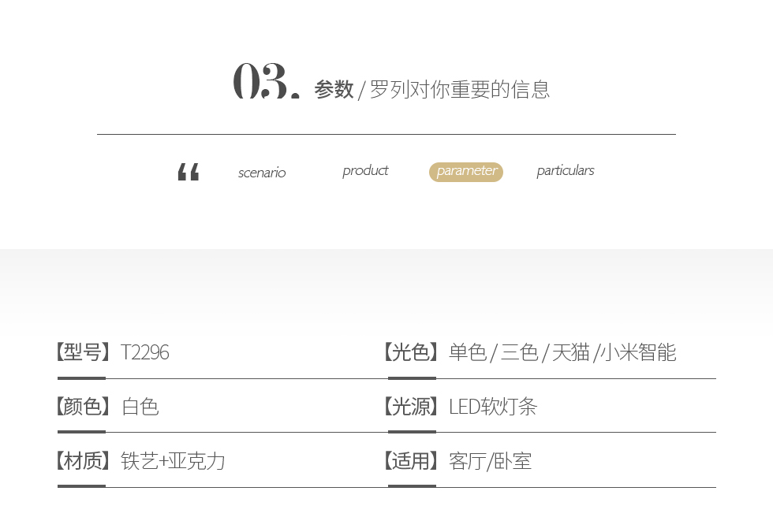Select the 光源 label
The width and height of the screenshot is (773, 532).
click(411, 407)
